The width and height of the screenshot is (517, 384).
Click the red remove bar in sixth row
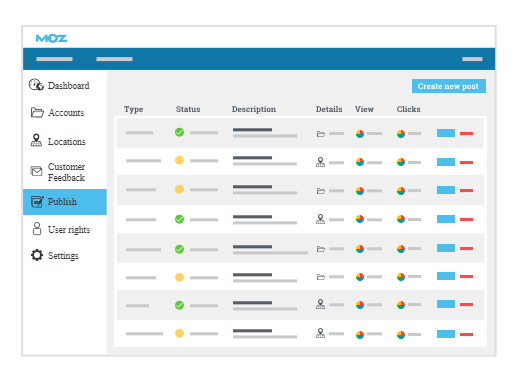coord(466,276)
